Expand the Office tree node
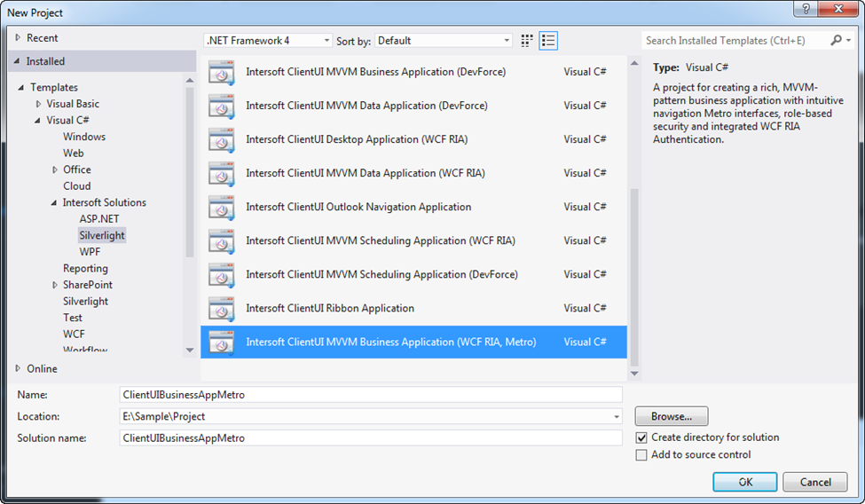The image size is (865, 504). coord(55,169)
